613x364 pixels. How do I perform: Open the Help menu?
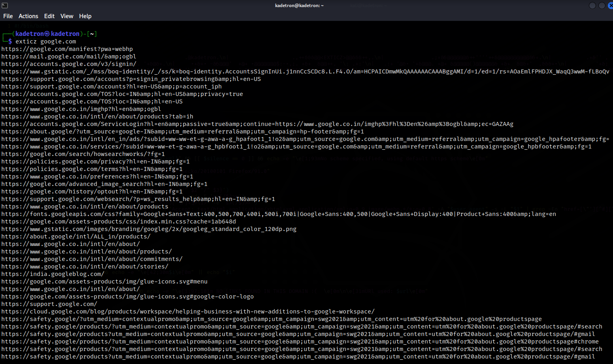coord(85,16)
